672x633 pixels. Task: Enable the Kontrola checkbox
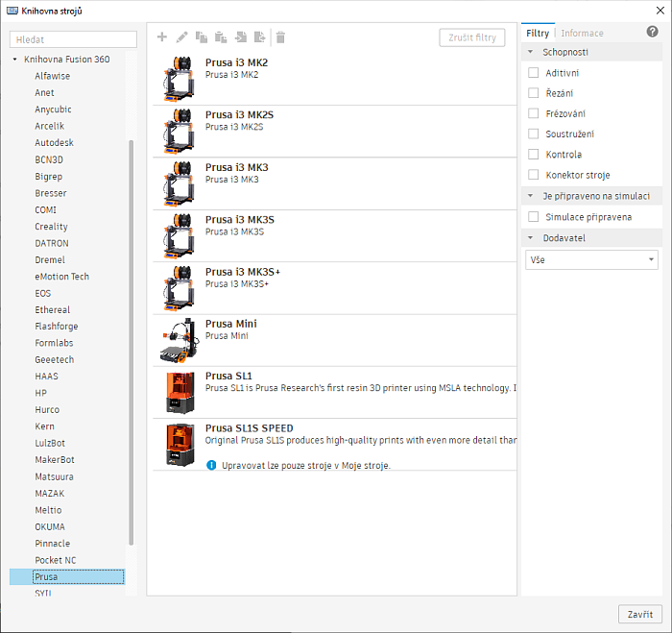click(x=533, y=155)
